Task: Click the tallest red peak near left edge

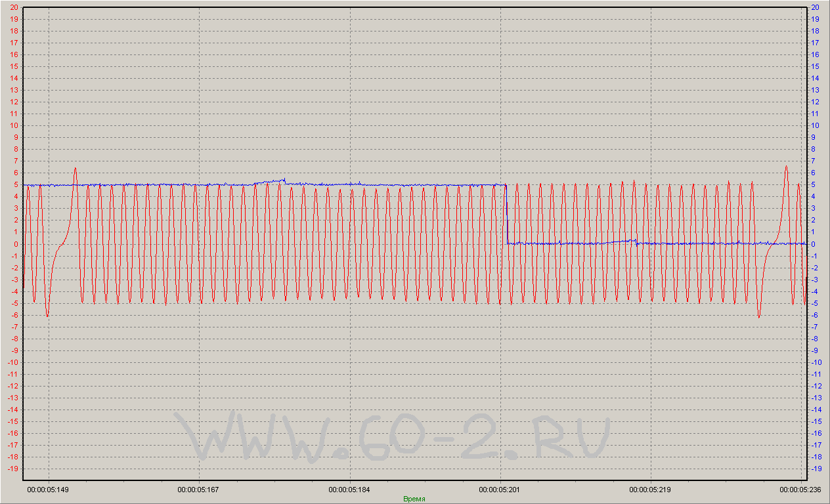Action: [x=76, y=169]
